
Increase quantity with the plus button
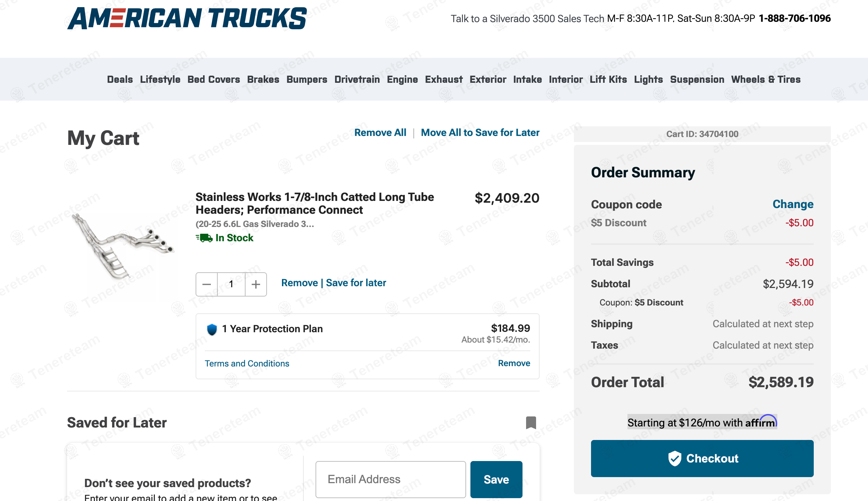tap(256, 284)
